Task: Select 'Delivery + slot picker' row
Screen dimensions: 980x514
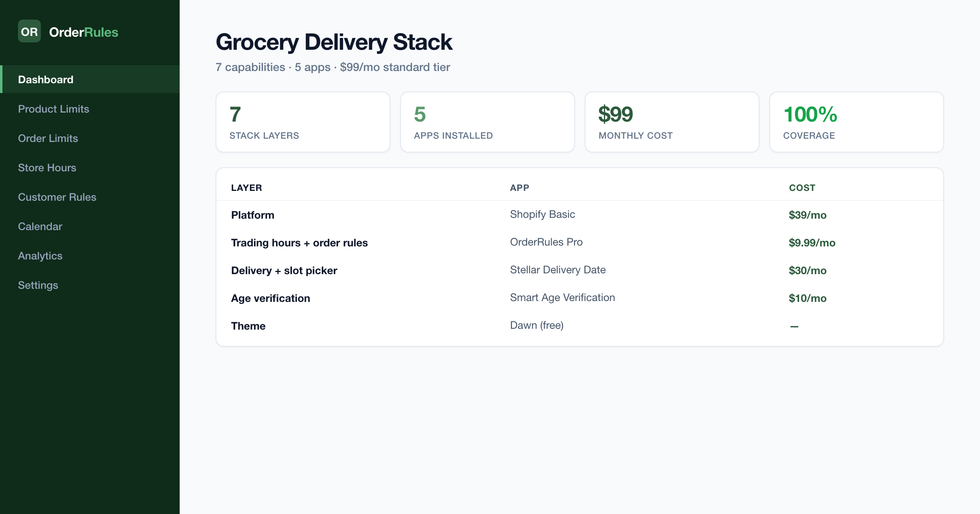Action: point(580,270)
